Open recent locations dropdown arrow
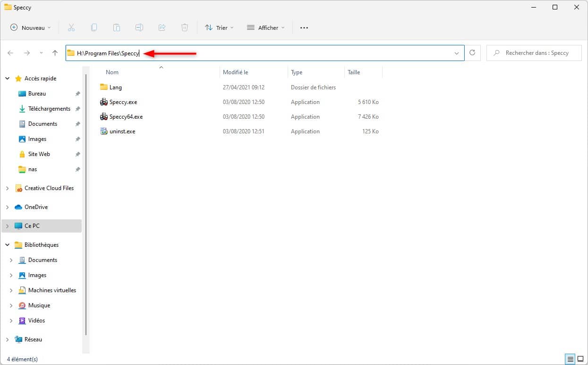 (x=41, y=53)
